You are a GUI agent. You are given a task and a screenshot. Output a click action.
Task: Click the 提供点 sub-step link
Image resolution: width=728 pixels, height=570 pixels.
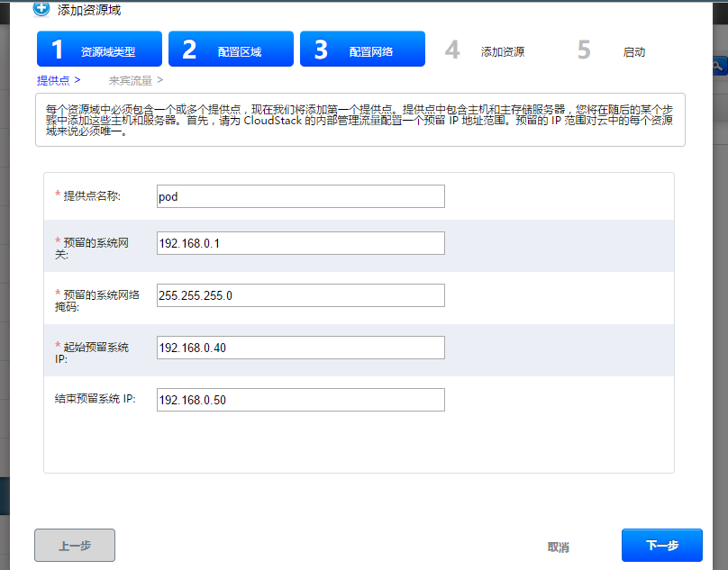pos(59,80)
